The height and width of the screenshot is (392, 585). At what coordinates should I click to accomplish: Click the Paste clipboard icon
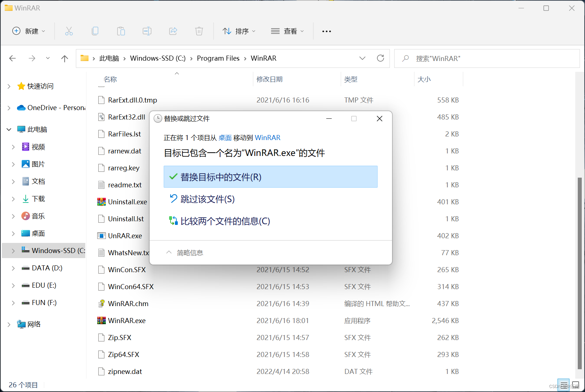121,31
